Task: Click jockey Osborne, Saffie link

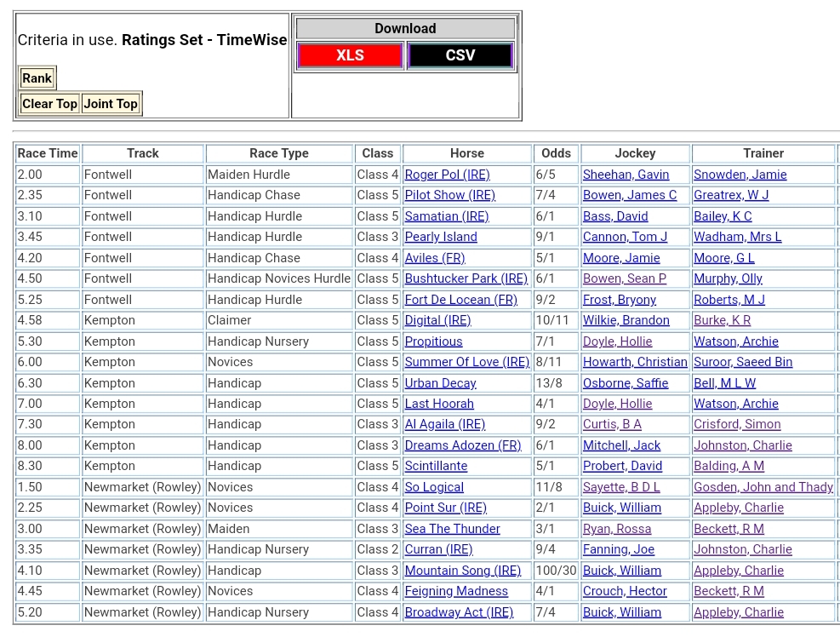Action: click(x=626, y=383)
